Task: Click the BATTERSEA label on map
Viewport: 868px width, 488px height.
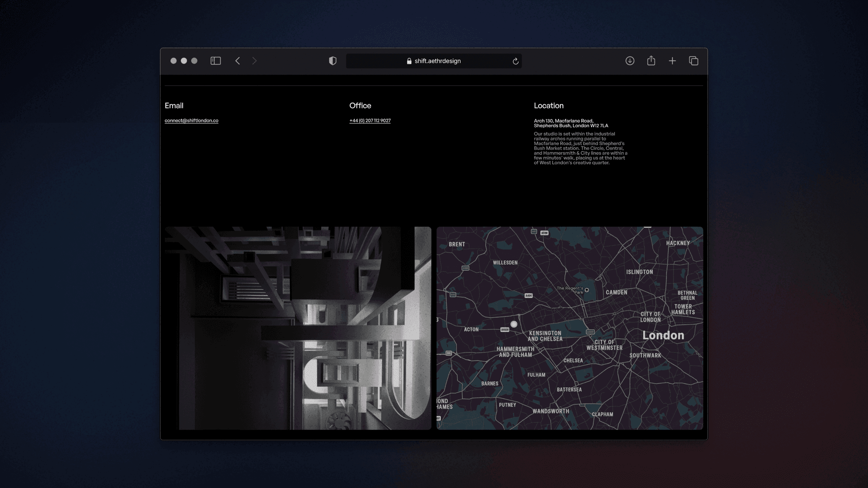Action: [569, 390]
